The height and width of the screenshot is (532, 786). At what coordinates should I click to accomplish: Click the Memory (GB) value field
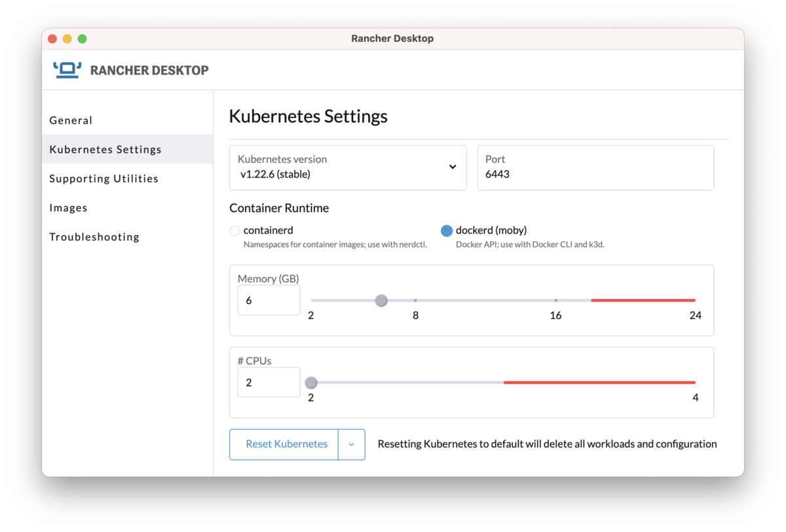coord(269,300)
